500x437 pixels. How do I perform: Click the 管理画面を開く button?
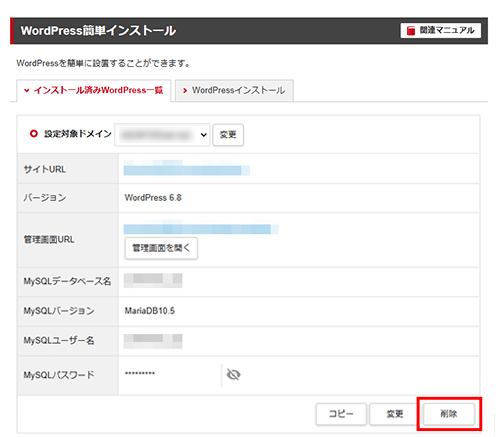coord(161,248)
